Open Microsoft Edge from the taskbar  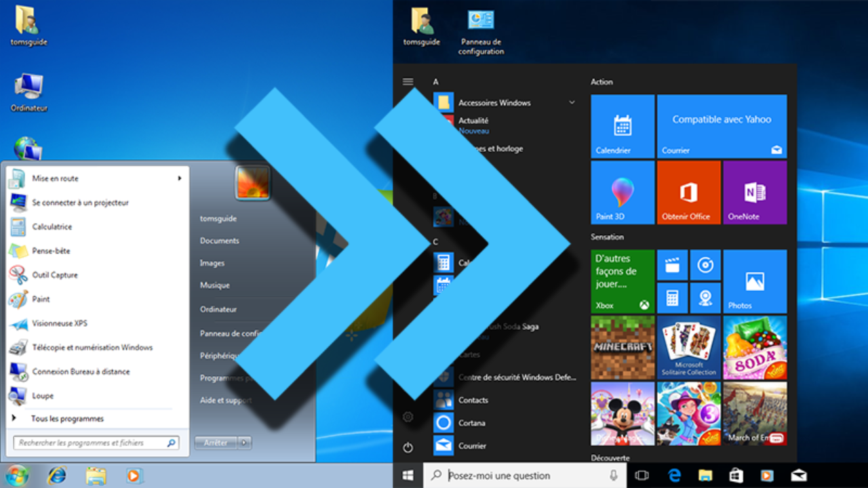click(674, 476)
